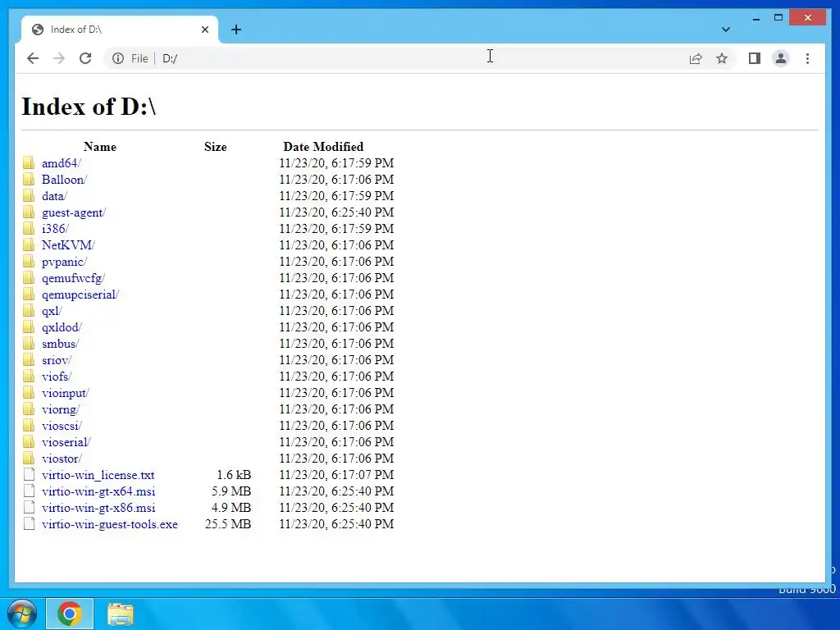
Task: Open the amd64/ folder link
Action: 61,163
